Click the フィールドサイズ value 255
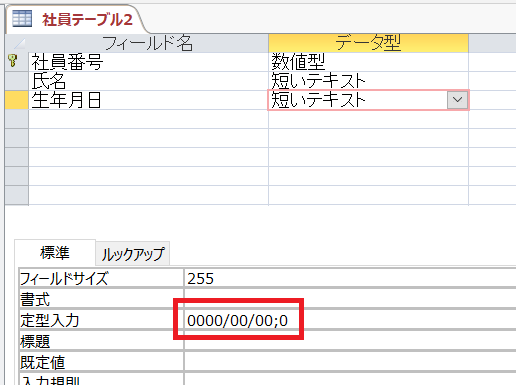 point(350,278)
